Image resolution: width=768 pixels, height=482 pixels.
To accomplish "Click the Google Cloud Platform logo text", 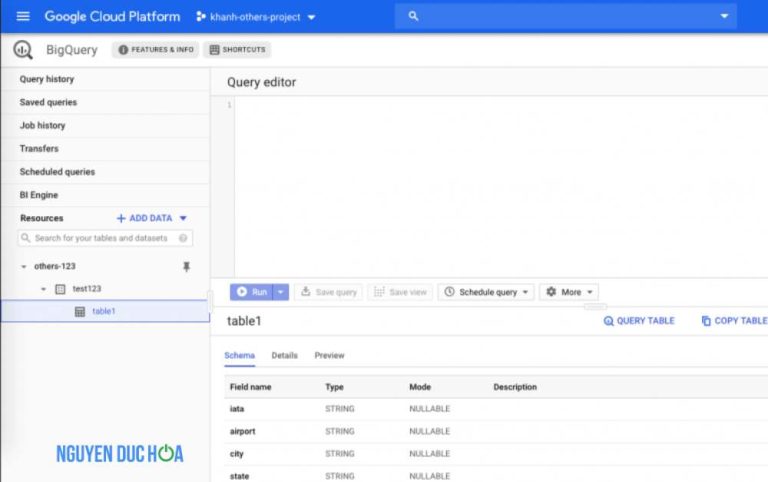I will click(112, 16).
